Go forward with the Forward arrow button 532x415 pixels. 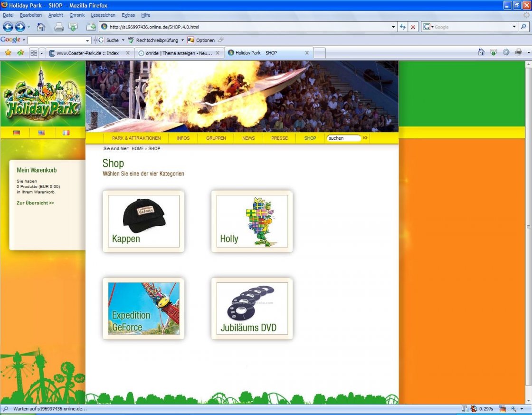coord(20,27)
